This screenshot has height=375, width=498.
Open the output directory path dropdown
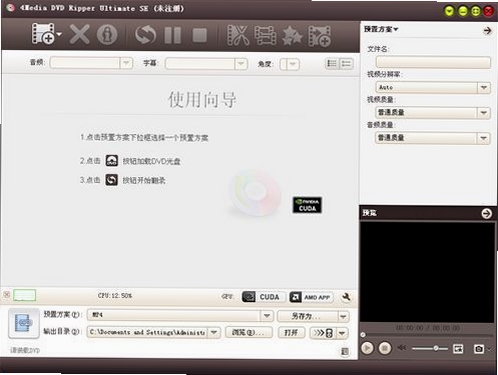(x=214, y=332)
